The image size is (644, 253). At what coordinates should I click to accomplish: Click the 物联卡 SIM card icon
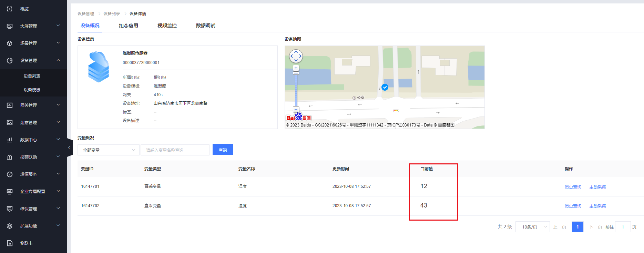10,243
